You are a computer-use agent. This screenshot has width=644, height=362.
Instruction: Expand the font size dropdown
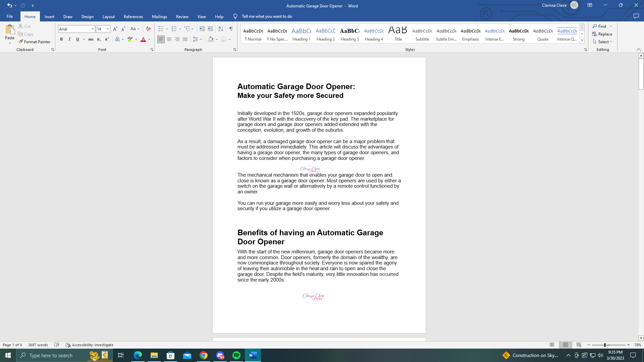108,29
